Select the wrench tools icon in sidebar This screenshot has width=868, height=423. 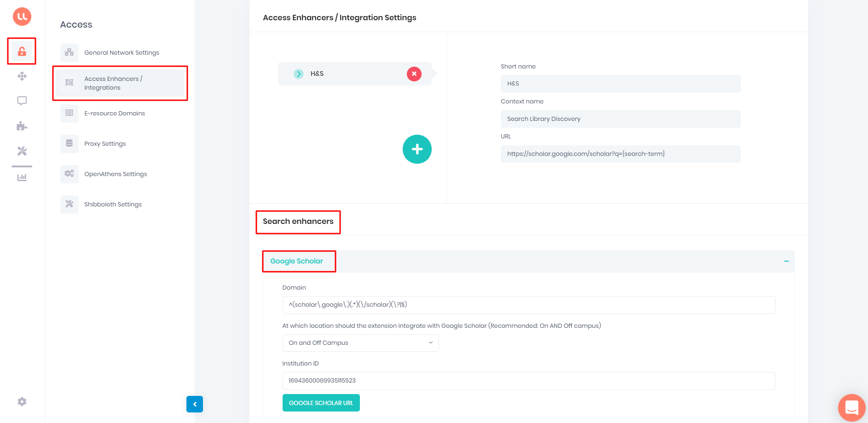(x=22, y=151)
